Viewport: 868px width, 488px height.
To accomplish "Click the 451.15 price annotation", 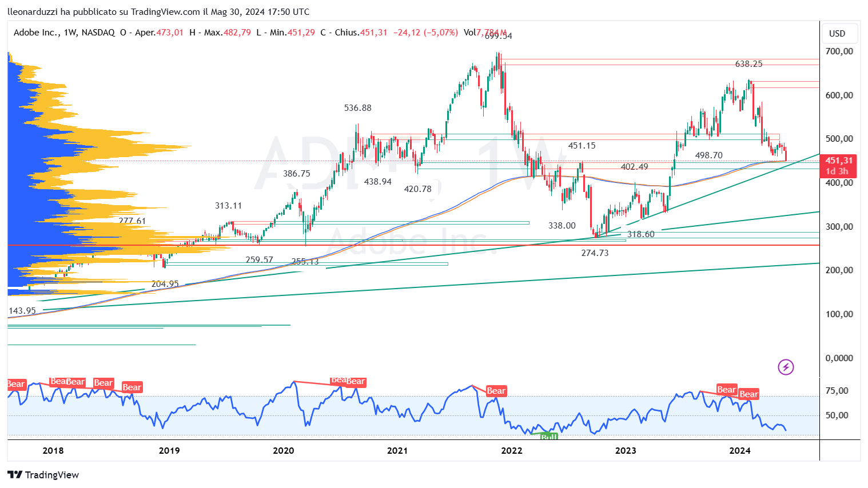I will (x=582, y=146).
